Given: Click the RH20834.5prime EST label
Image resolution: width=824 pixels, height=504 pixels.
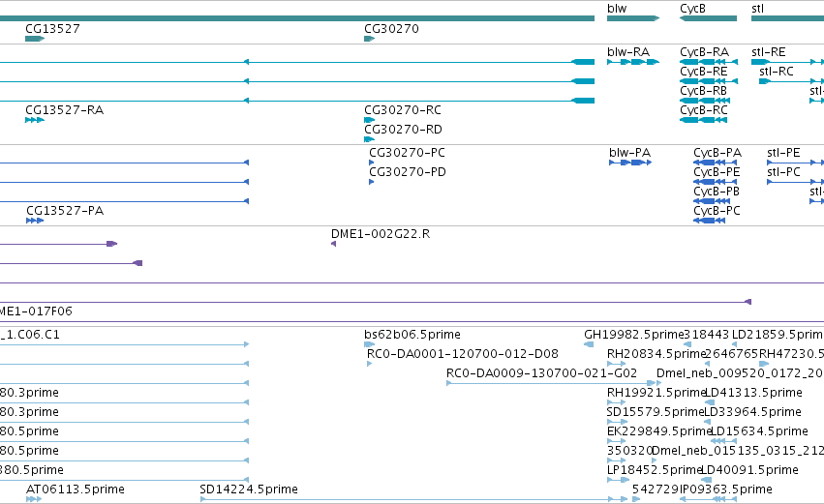Looking at the screenshot, I should pos(656,354).
